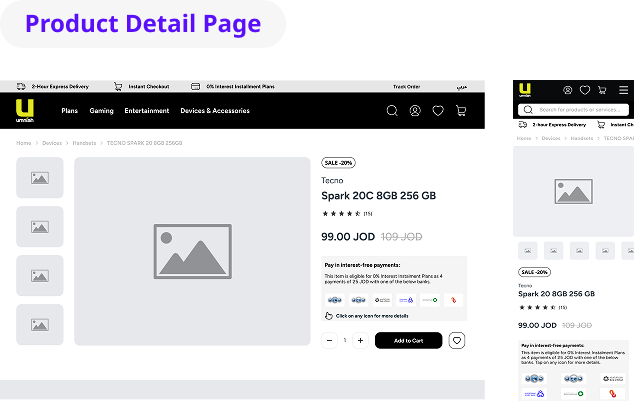The width and height of the screenshot is (634, 402).
Task: Select the top product thumbnail on desktop
Action: click(40, 178)
